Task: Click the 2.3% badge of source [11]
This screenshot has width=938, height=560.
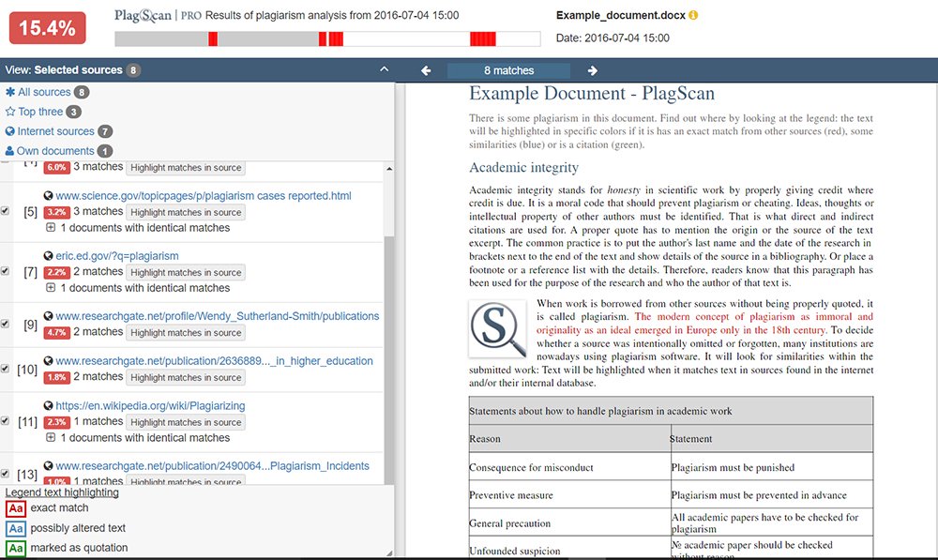Action: [57, 422]
